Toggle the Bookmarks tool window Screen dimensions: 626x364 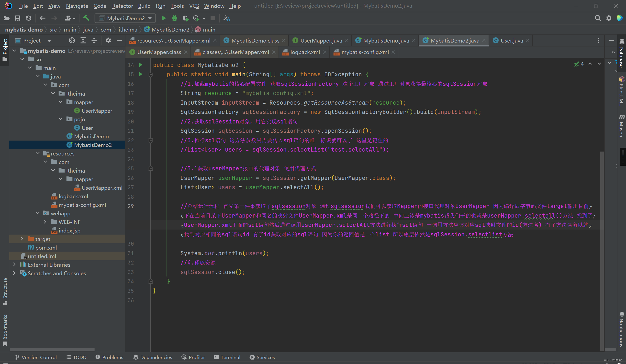point(5,330)
